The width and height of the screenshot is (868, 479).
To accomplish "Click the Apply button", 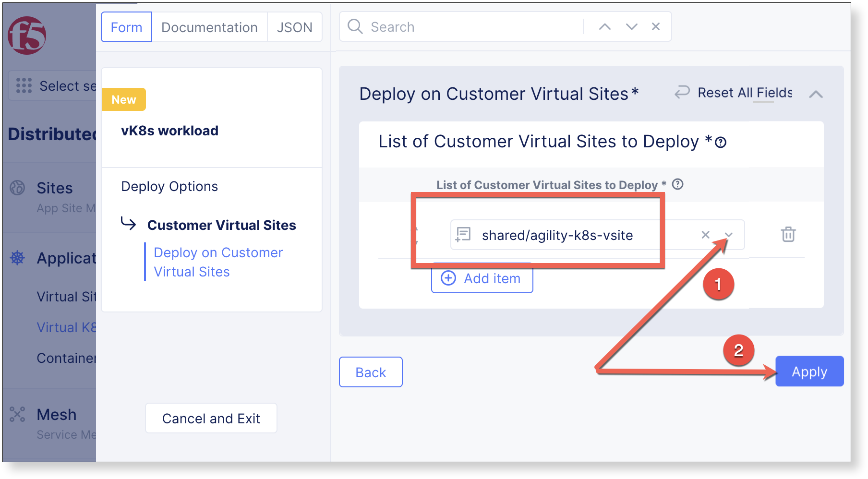I will (x=809, y=371).
